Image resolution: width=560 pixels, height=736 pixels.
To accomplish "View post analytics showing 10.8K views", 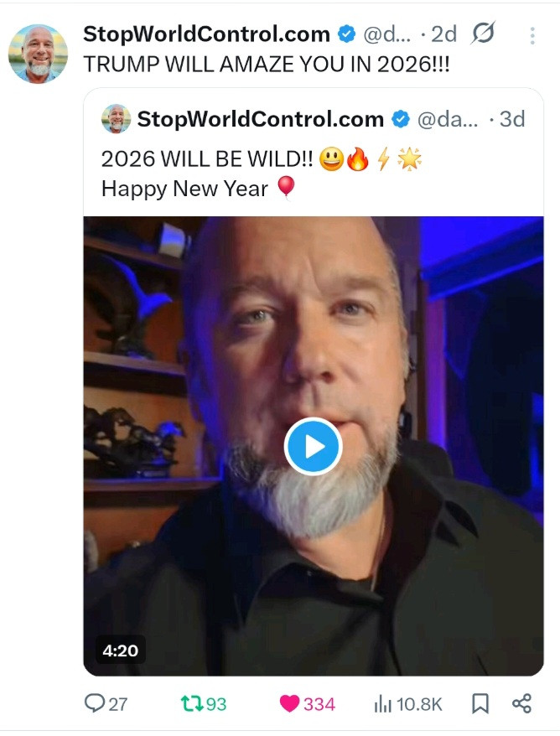I will (x=382, y=703).
